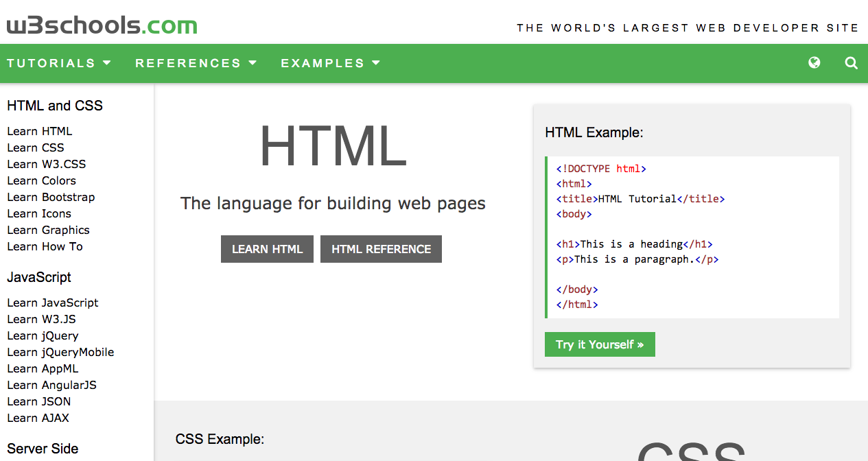Click the large HTML title heading

tap(333, 145)
